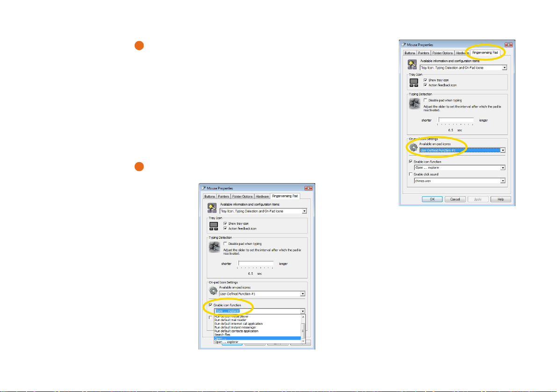Click the dropdown list scrollbar down arrow
Viewport: 557px width, 392px height.
(303, 342)
